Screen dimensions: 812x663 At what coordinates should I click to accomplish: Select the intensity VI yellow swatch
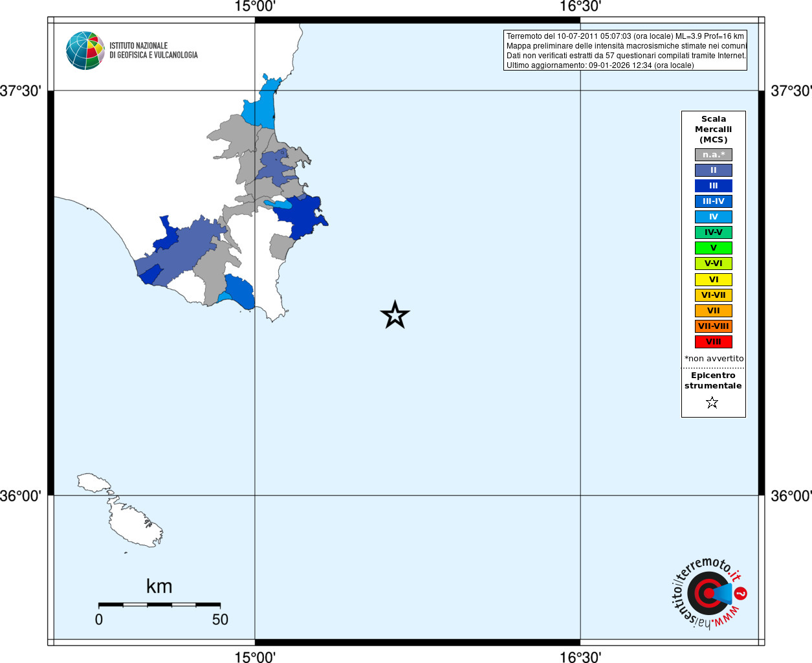coord(714,280)
